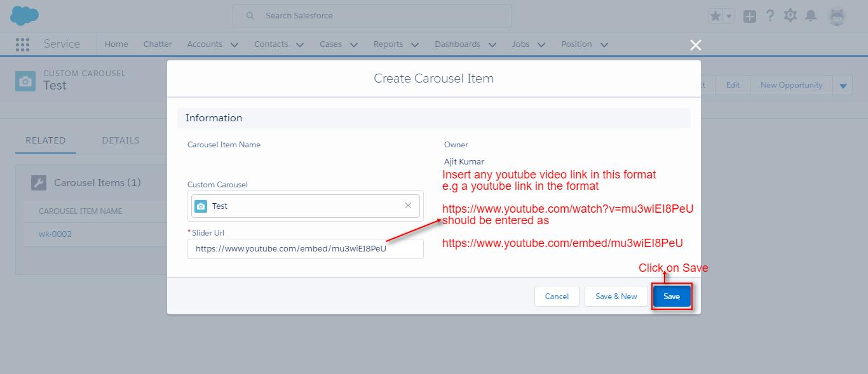Image resolution: width=868 pixels, height=374 pixels.
Task: Open Setup via the gear icon
Action: 790,15
